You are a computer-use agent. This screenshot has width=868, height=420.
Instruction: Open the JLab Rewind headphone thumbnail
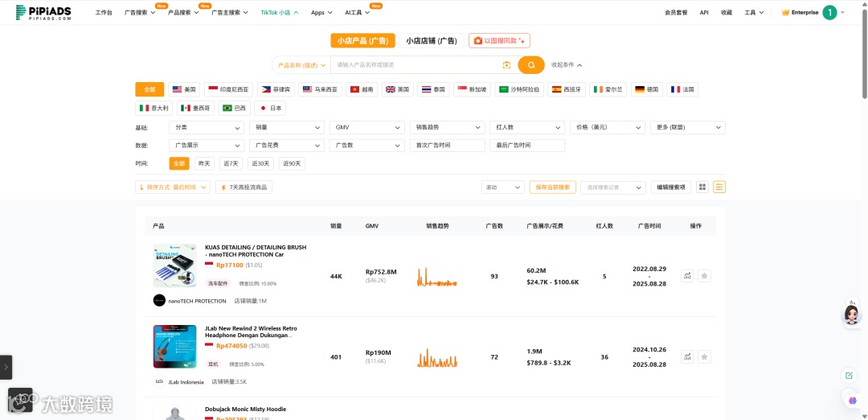point(175,346)
